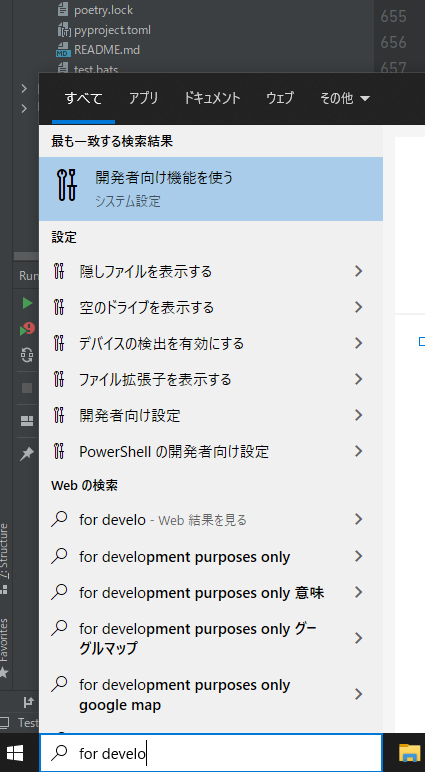
Task: Click the rerun failed tests icon
Action: pyautogui.click(x=27, y=329)
